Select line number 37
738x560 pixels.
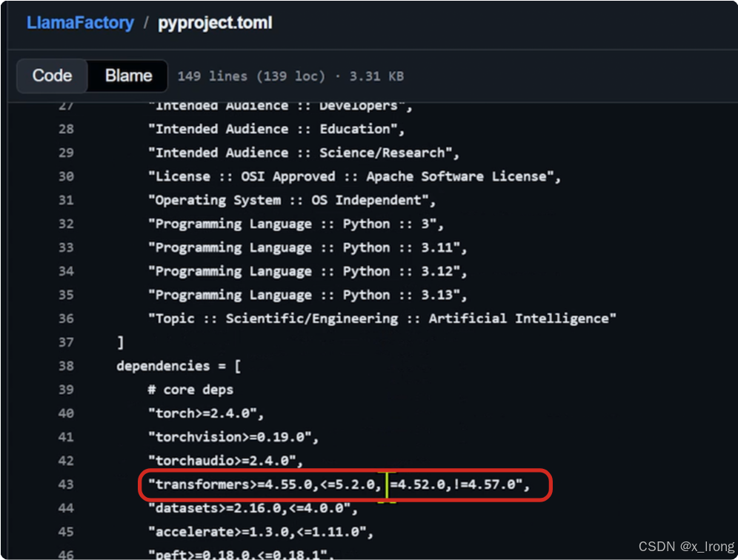[x=67, y=342]
